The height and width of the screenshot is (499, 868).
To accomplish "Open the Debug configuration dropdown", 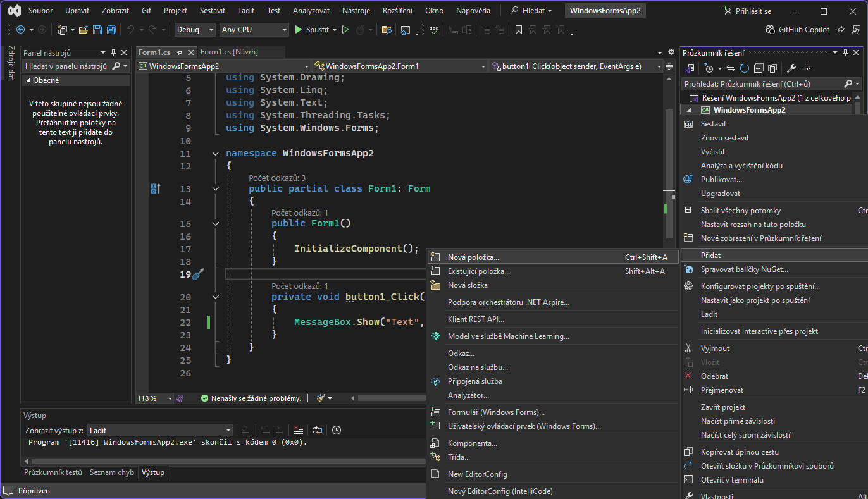I will click(x=195, y=30).
